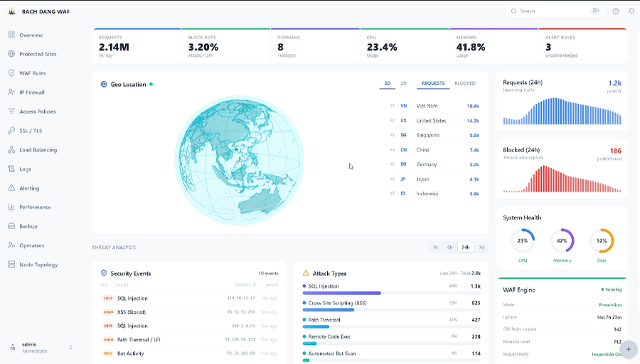Click the 3D globe map
Viewport: 640px width, 364px height.
240,160
